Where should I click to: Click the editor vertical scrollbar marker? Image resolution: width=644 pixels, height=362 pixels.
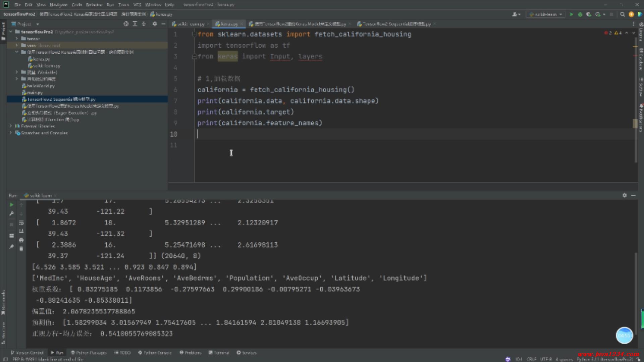635,123
